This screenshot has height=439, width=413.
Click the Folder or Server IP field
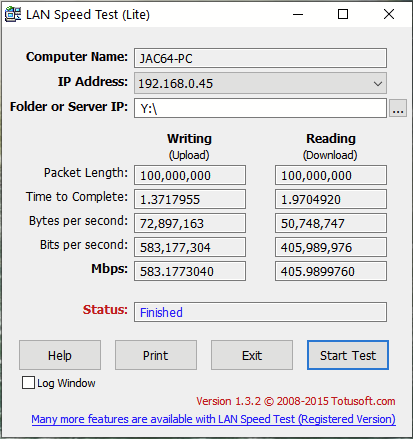coord(260,108)
